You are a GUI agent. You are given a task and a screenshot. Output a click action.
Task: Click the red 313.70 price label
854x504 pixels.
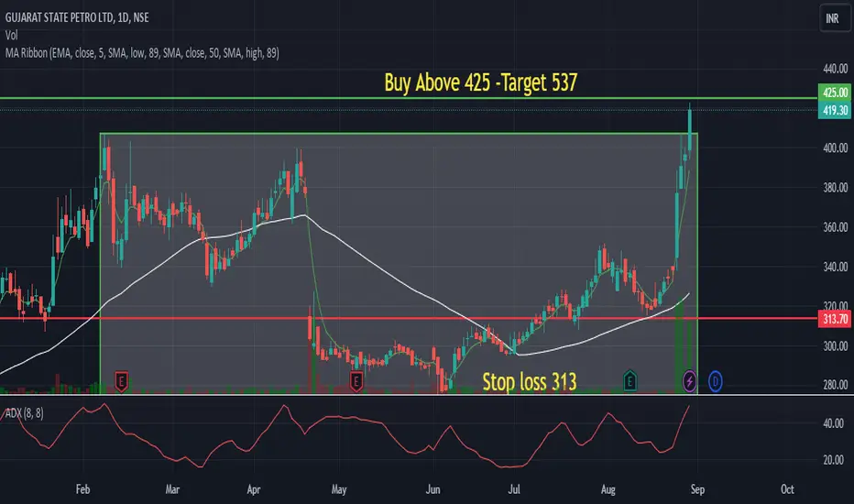tap(835, 319)
